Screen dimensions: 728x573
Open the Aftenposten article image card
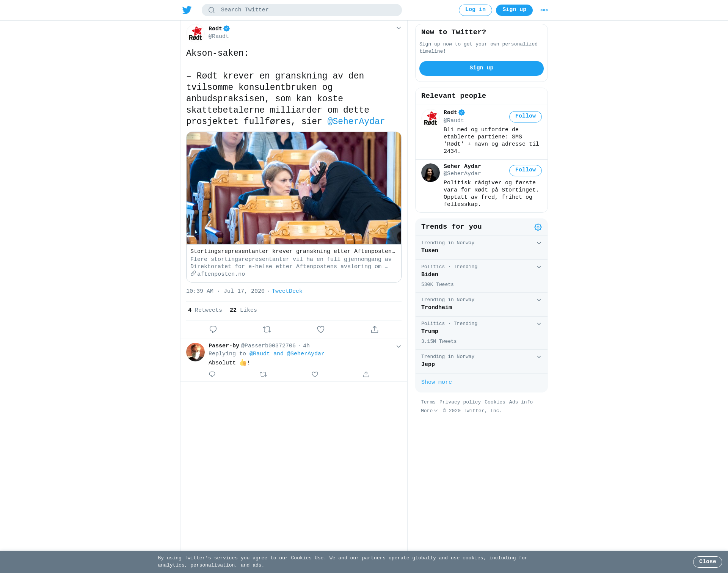click(294, 188)
